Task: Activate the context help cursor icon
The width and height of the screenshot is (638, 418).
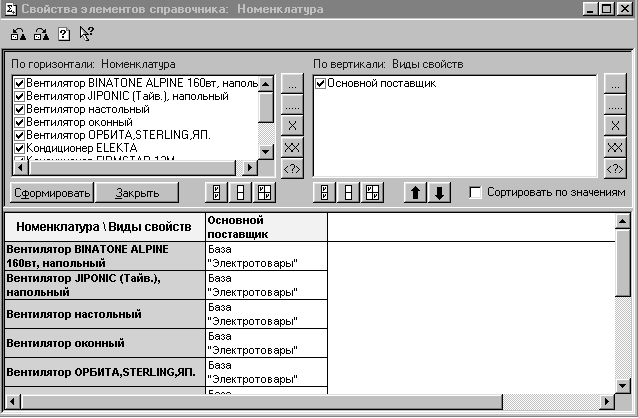Action: [x=86, y=33]
